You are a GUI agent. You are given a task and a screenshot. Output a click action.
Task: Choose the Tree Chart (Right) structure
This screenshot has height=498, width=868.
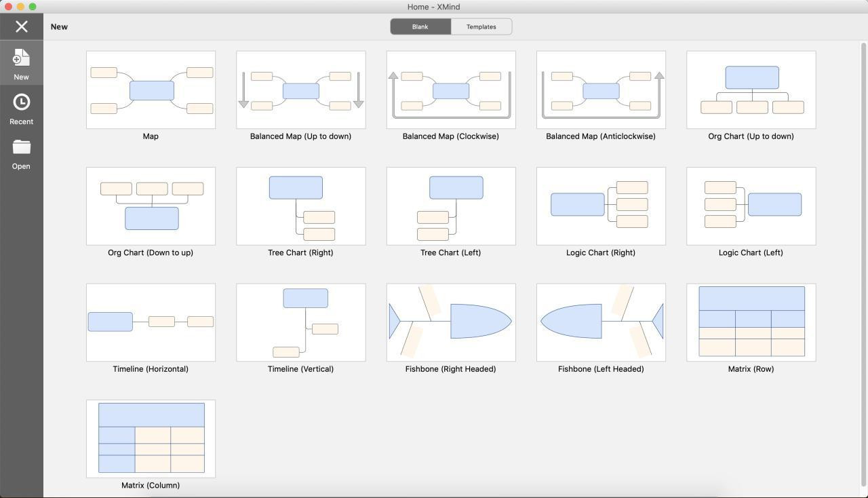tap(300, 206)
